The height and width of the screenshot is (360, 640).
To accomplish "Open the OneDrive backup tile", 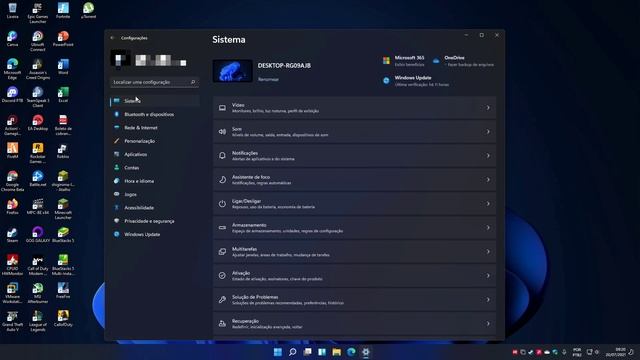I will point(463,61).
